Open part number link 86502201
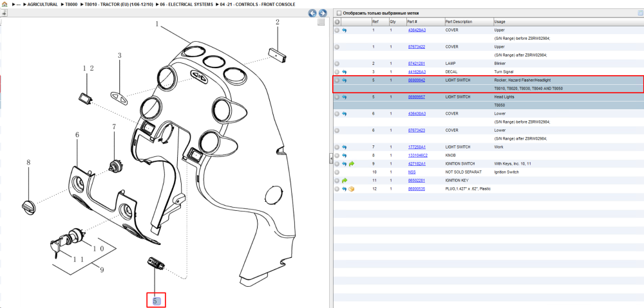644x308 pixels. point(416,181)
